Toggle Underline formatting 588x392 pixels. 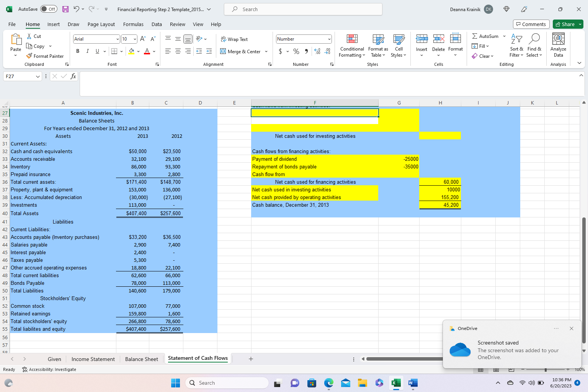coord(97,51)
